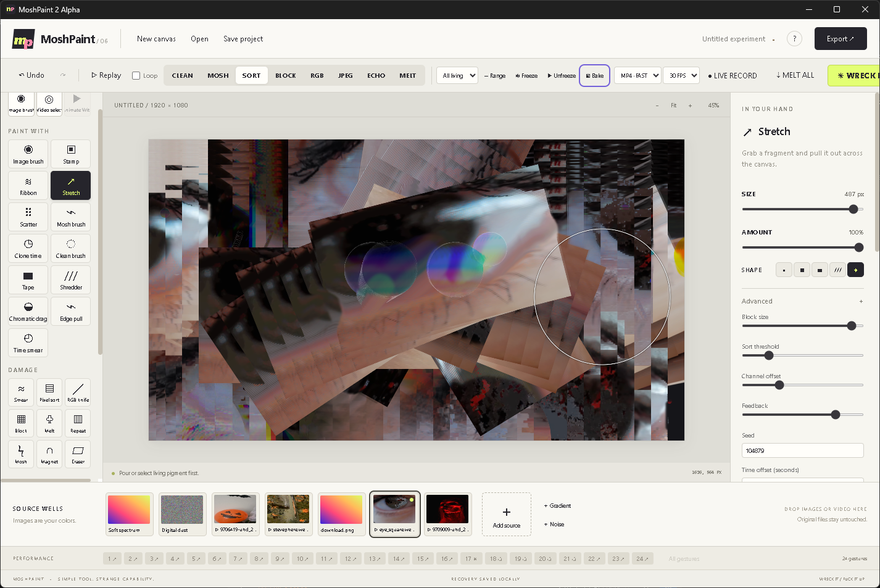
Task: Open the MP4 - FAST format dropdown
Action: pyautogui.click(x=637, y=76)
